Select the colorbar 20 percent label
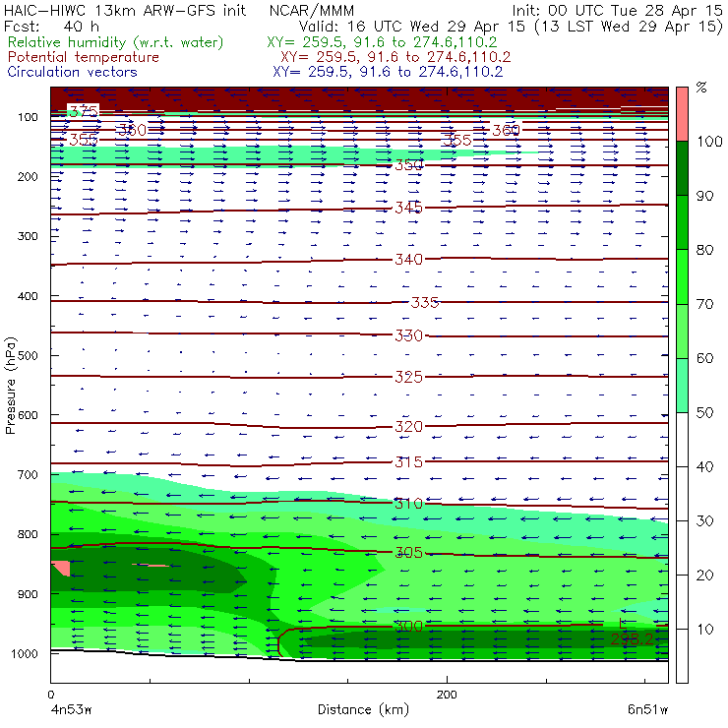Screen dimensions: 728x728 (x=704, y=576)
